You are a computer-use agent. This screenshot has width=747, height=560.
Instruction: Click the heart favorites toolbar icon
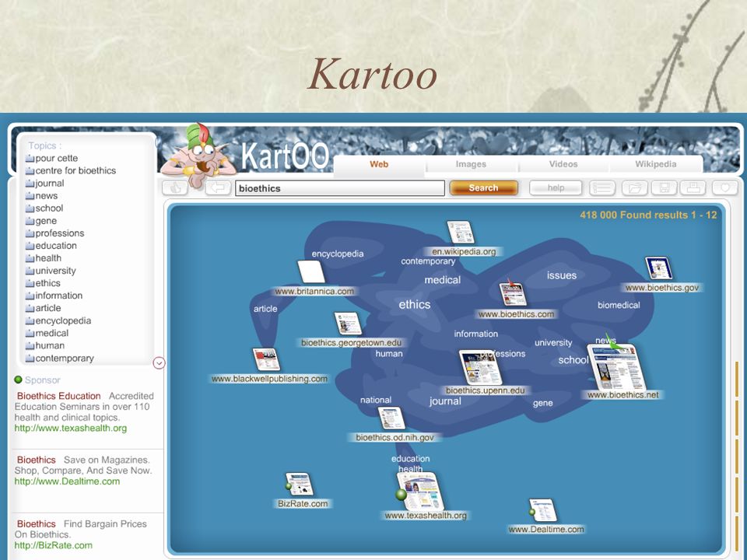tap(724, 188)
